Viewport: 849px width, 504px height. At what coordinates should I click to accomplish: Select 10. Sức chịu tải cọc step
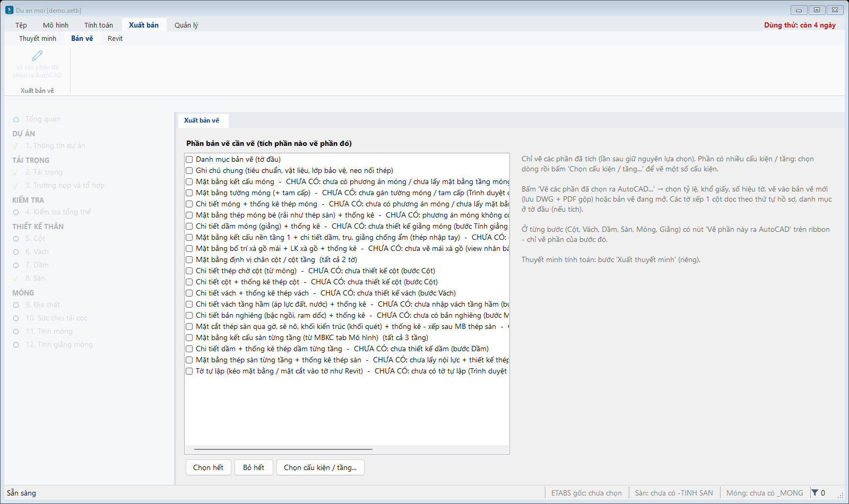point(56,318)
